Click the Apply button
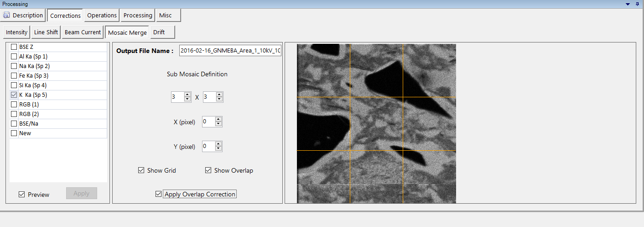This screenshot has height=227, width=644. [81, 193]
